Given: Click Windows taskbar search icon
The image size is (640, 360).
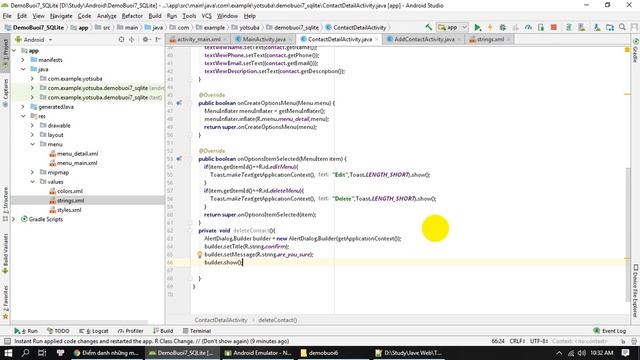Looking at the screenshot, I should (x=25, y=353).
